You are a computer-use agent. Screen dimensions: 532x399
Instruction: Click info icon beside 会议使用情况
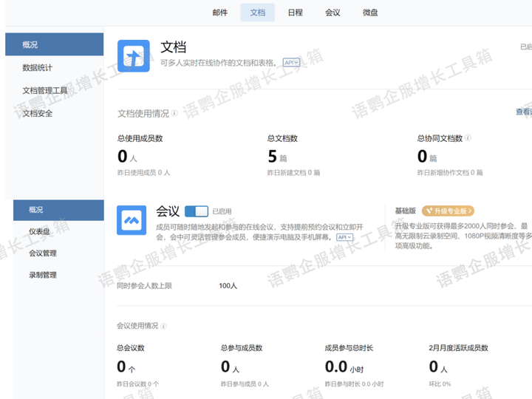click(164, 326)
